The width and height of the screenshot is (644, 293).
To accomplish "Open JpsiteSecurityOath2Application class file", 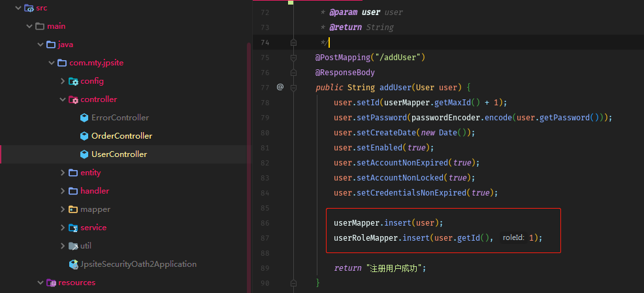I will pyautogui.click(x=138, y=264).
